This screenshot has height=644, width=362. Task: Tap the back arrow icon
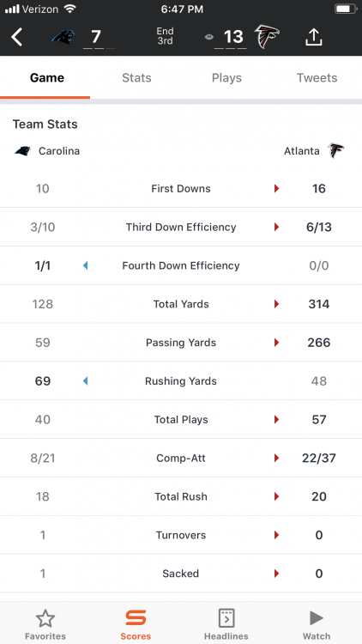coord(16,38)
